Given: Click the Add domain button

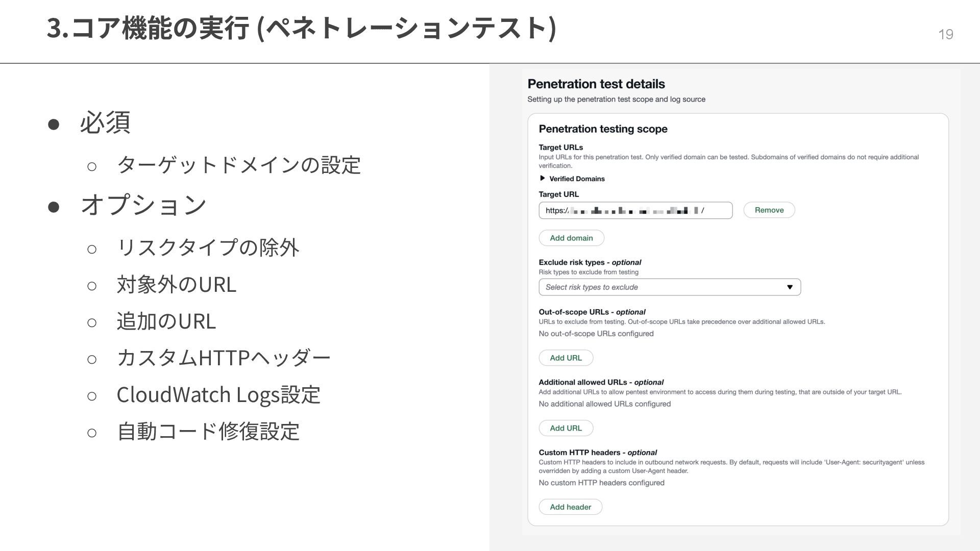Looking at the screenshot, I should click(x=571, y=238).
